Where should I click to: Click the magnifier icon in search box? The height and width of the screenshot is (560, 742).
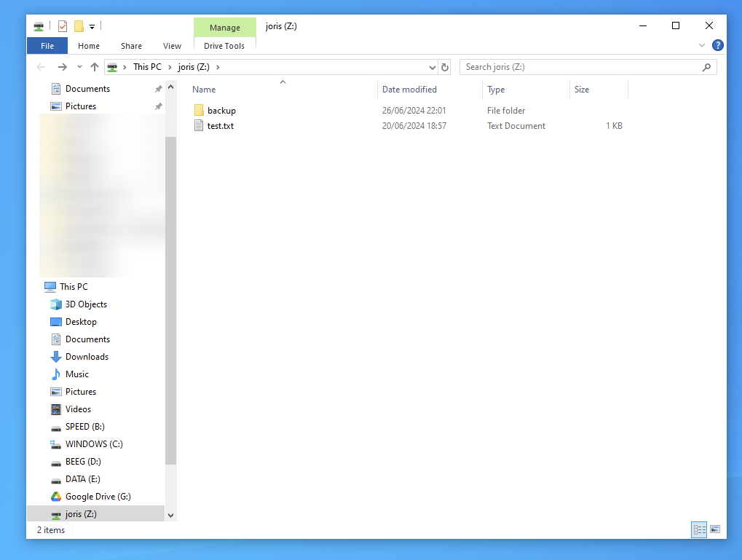click(706, 67)
